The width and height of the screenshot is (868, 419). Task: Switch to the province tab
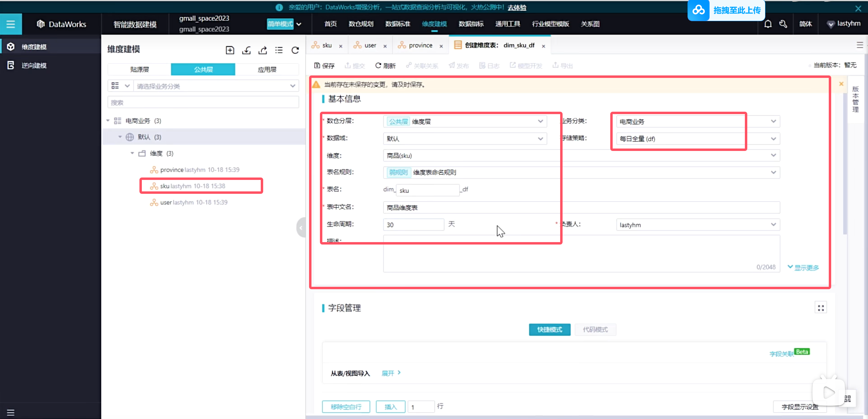pyautogui.click(x=420, y=46)
